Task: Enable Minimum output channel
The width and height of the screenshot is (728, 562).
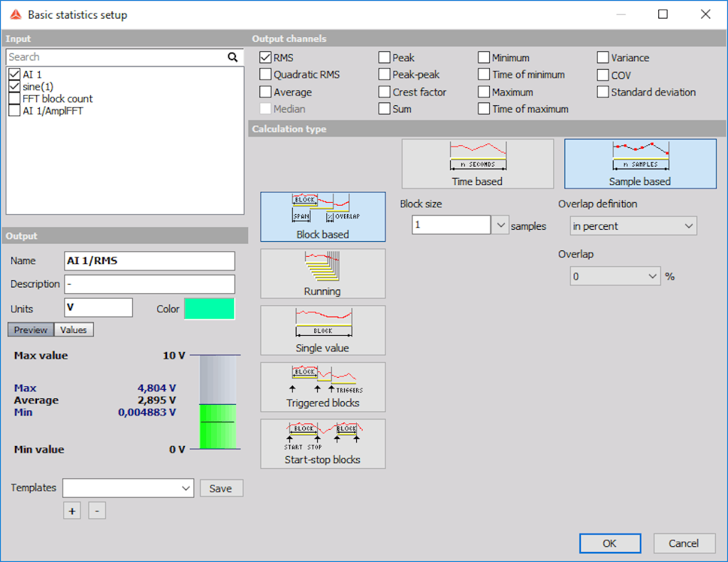Action: (483, 58)
